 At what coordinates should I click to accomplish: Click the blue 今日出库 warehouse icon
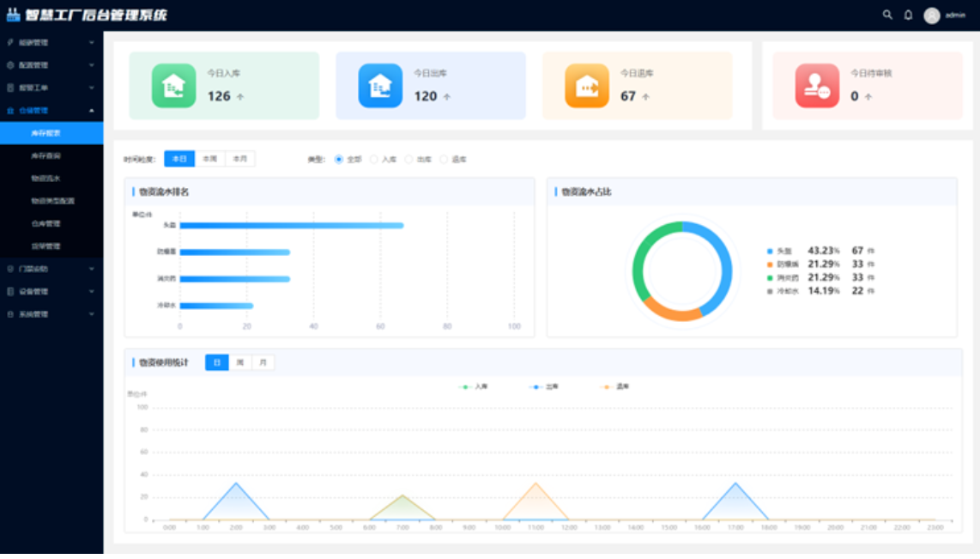coord(380,86)
